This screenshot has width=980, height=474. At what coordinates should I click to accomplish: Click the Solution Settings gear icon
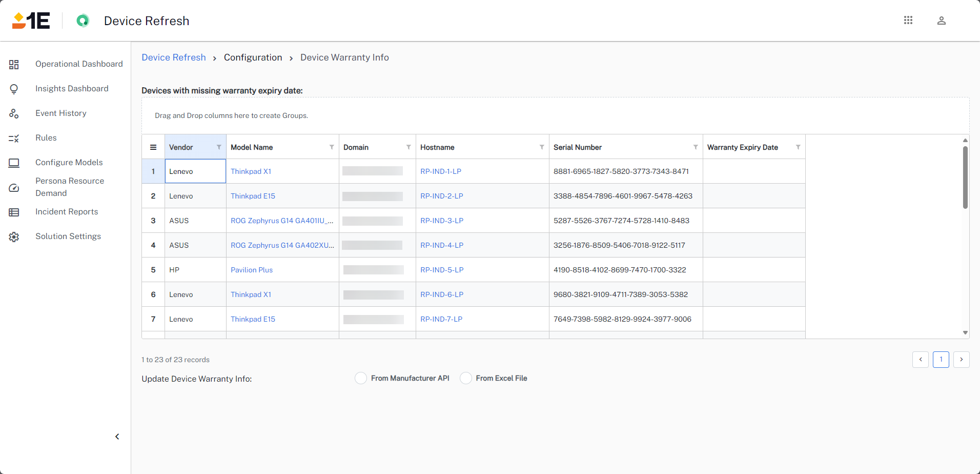pyautogui.click(x=14, y=236)
